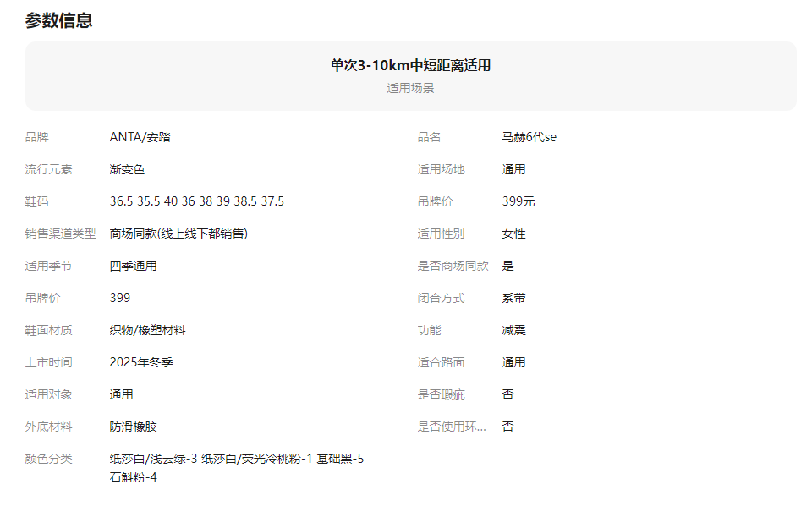Click the 女性 gender value

click(513, 234)
